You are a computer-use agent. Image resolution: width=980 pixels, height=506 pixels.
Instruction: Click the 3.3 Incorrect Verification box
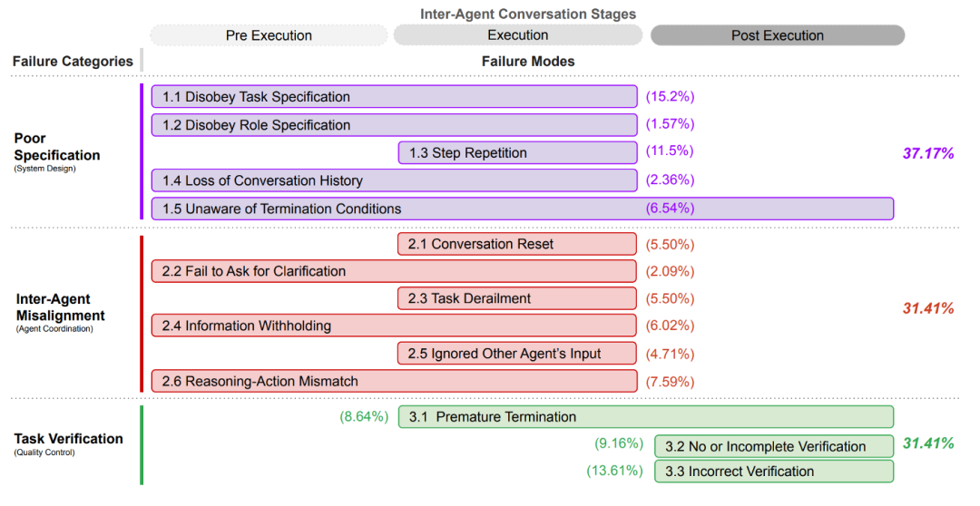[774, 472]
